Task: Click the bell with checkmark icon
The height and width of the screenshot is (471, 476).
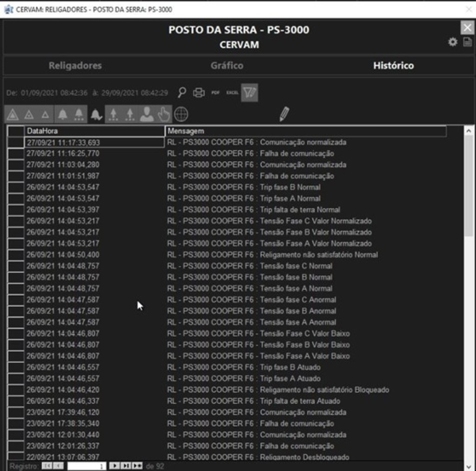Action: click(x=96, y=114)
